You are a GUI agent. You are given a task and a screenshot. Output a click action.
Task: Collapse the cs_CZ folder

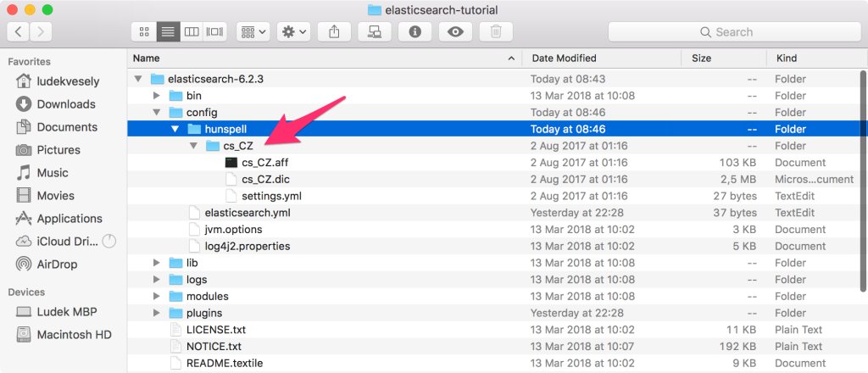tap(193, 146)
